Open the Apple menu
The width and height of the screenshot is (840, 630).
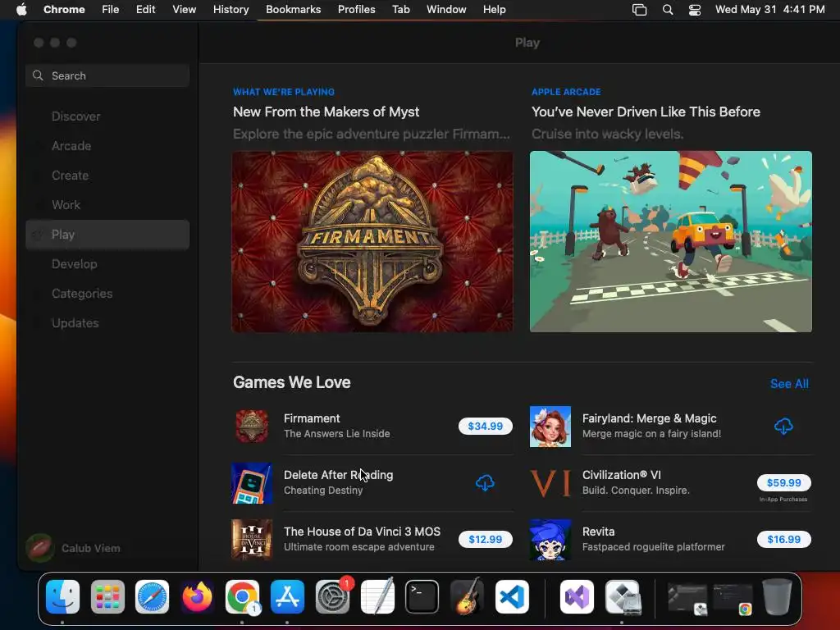tap(21, 10)
